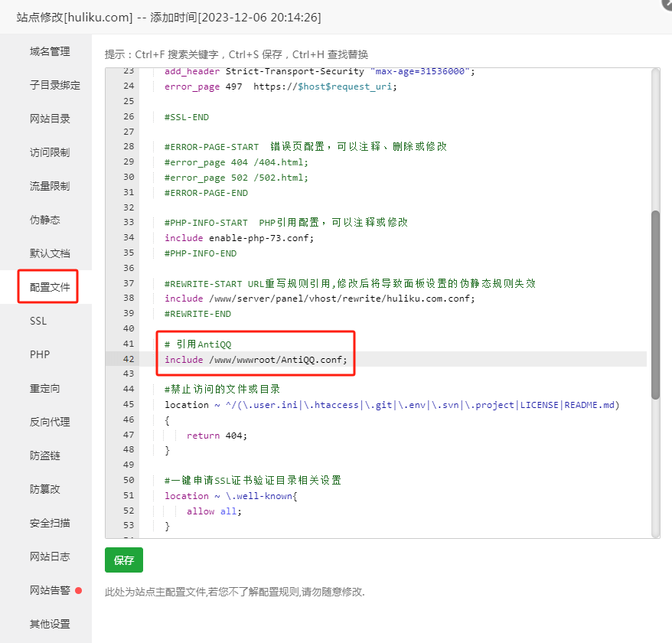Select the 流量限制 menu item

(x=50, y=186)
